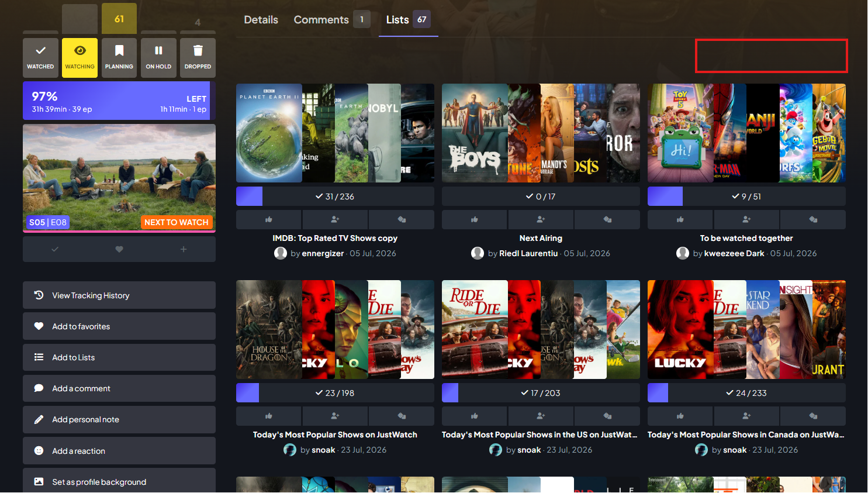Viewport: 868px width, 493px height.
Task: Open the House of the Dragon poster collage
Action: [335, 329]
